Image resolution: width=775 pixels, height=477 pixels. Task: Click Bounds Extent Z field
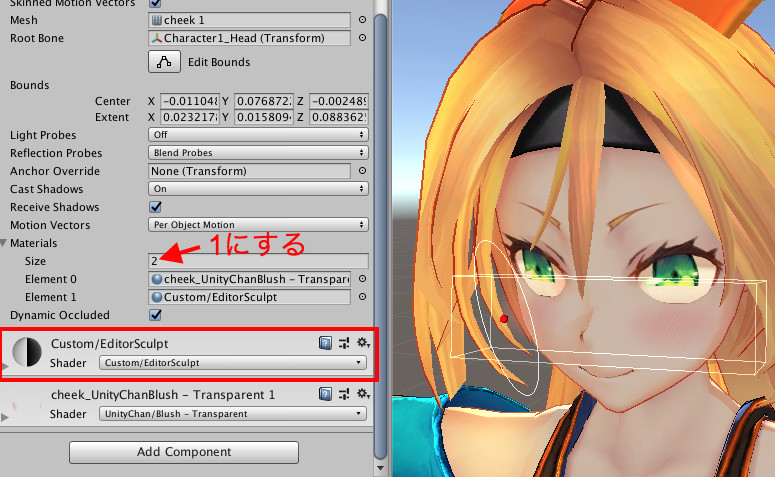[x=339, y=117]
